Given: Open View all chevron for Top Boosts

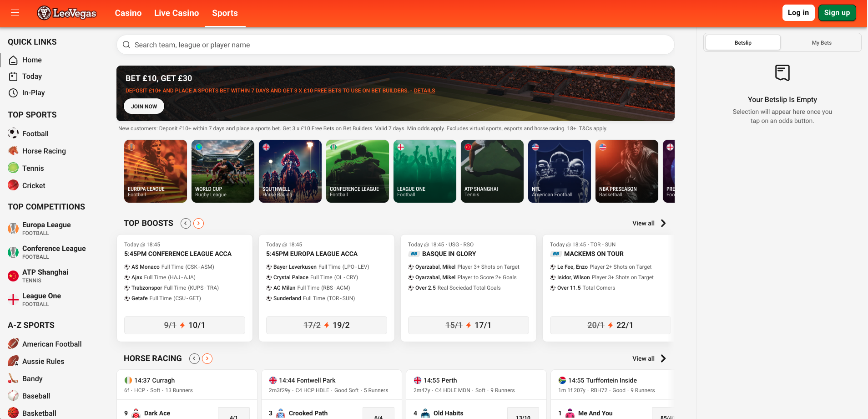Looking at the screenshot, I should point(663,223).
